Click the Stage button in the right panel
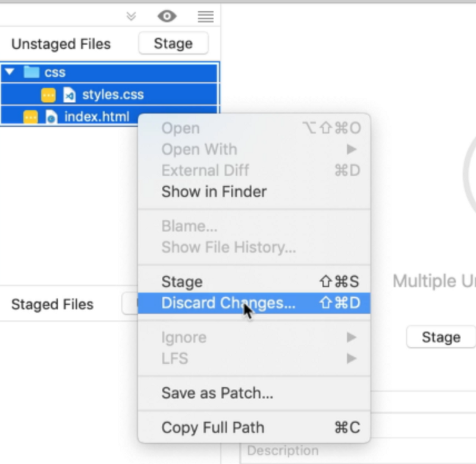Image resolution: width=476 pixels, height=464 pixels. click(440, 337)
